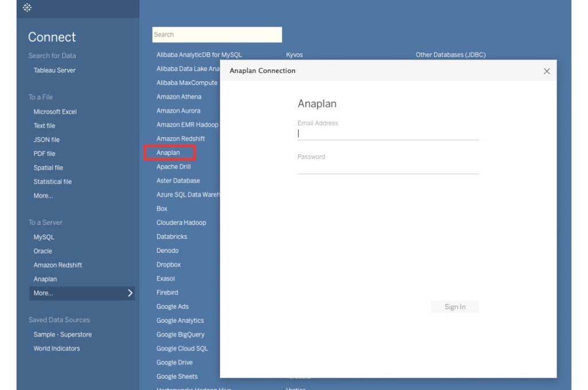Click the Email Address field
The height and width of the screenshot is (390, 588).
[388, 134]
